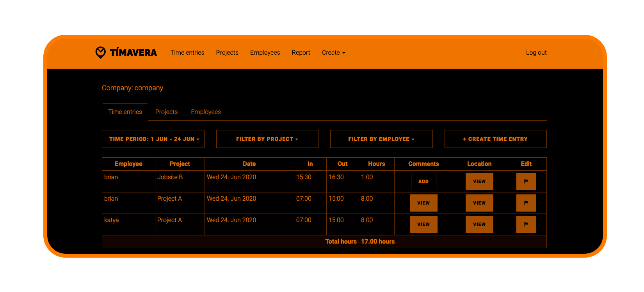The height and width of the screenshot is (292, 644).
Task: Click the Comments column header
Action: click(423, 164)
